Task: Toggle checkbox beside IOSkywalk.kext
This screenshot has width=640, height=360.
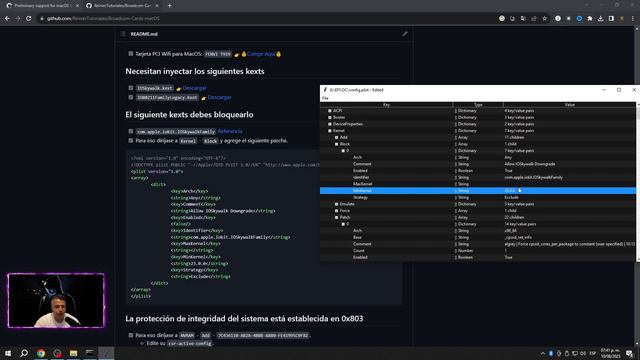Action: pyautogui.click(x=131, y=88)
